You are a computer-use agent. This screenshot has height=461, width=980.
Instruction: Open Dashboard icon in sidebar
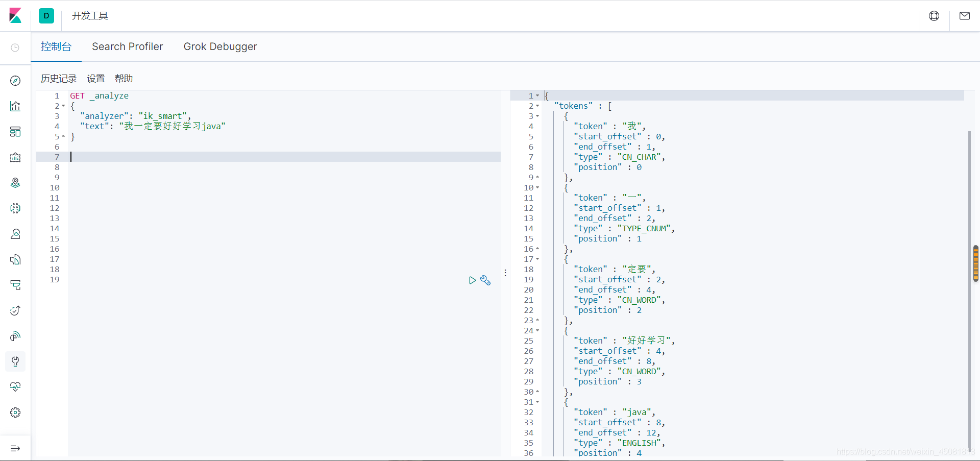(15, 132)
